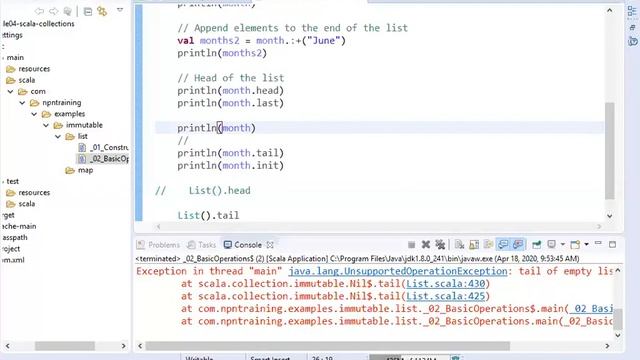Collapse the com folder

11,91
